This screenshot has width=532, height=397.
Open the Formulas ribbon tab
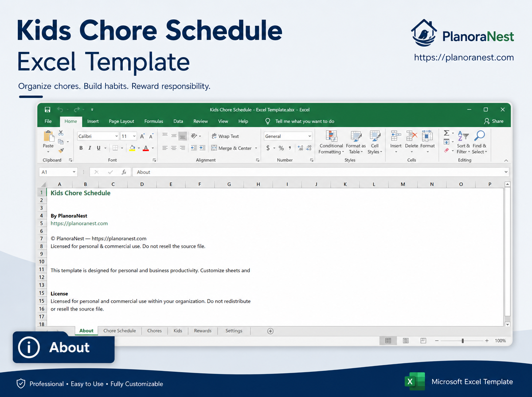[x=154, y=121]
